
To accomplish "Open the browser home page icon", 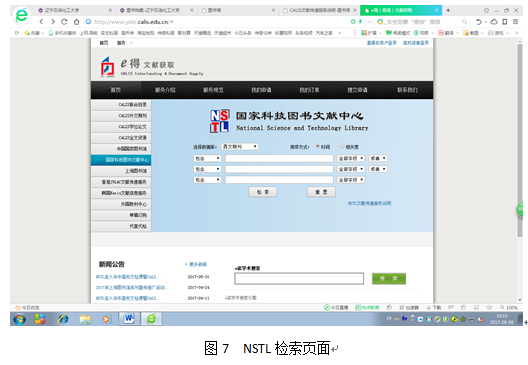I will coord(76,22).
